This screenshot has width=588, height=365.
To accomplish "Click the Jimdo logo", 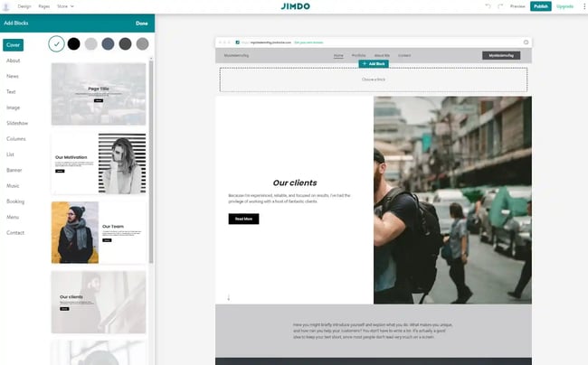I will point(297,6).
